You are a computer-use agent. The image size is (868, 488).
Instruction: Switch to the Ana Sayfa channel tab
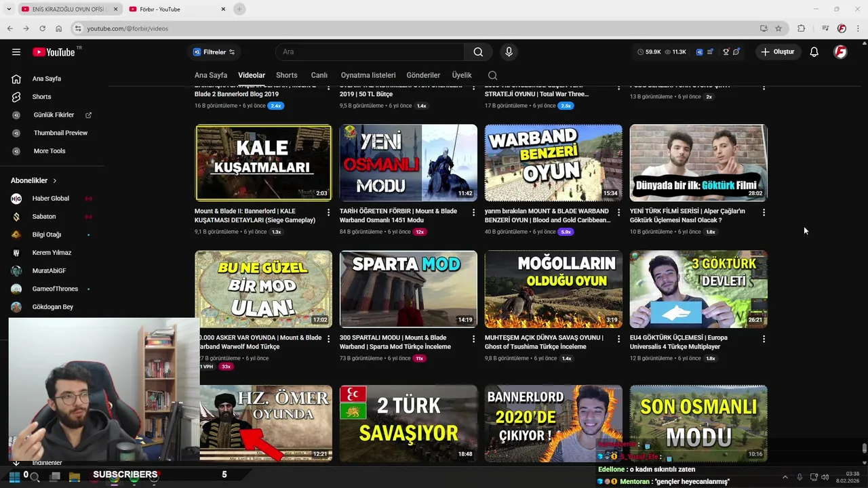coord(211,75)
